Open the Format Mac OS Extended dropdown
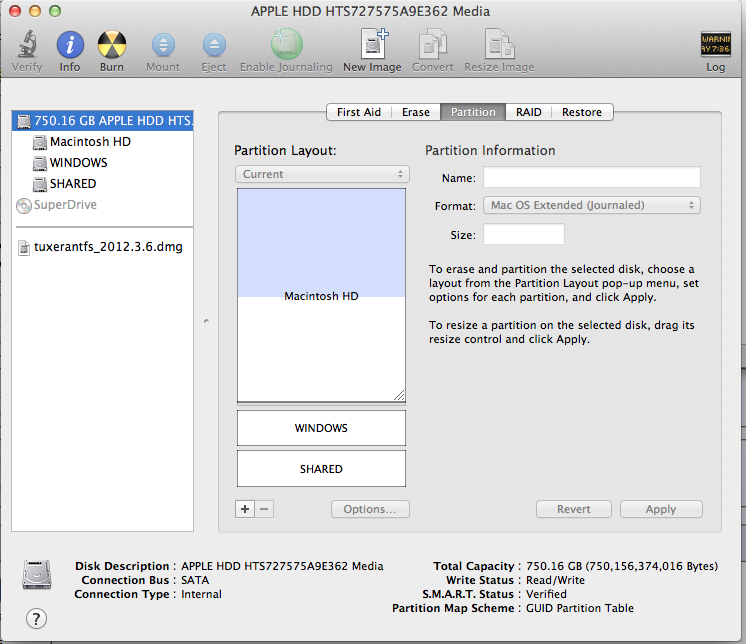 [592, 205]
